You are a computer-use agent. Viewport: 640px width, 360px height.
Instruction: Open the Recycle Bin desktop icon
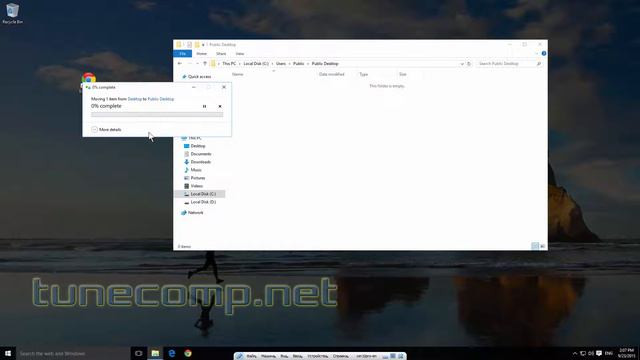[12, 13]
